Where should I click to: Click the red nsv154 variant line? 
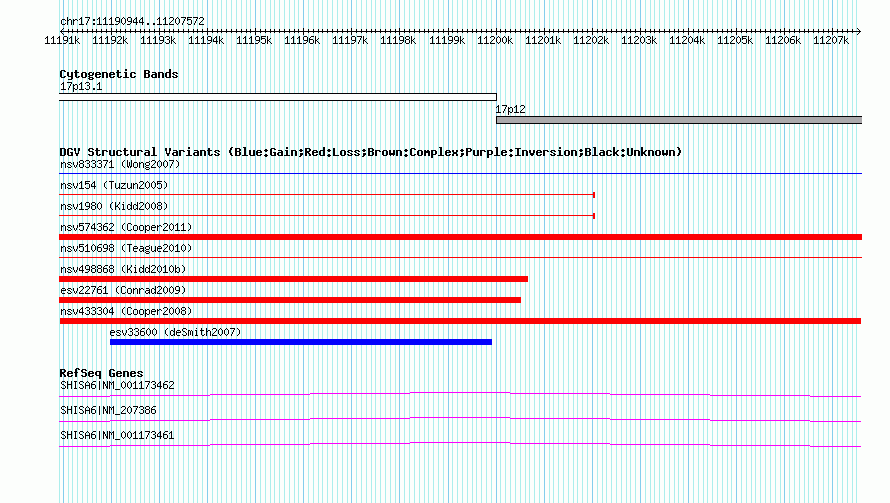pyautogui.click(x=327, y=195)
